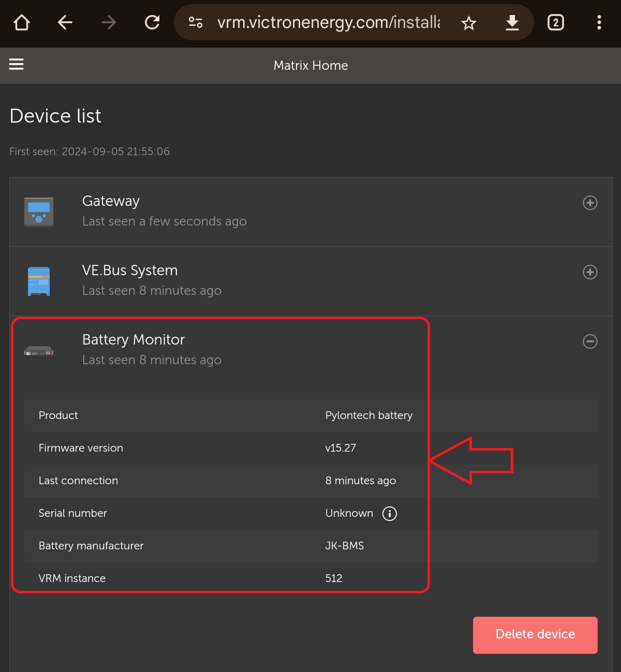Image resolution: width=621 pixels, height=672 pixels.
Task: Click the Delete device button
Action: tap(535, 635)
